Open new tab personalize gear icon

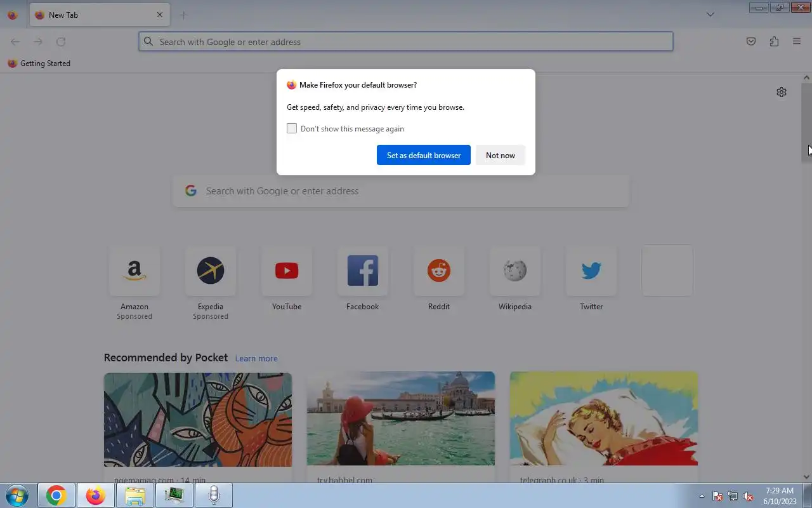[x=782, y=92]
